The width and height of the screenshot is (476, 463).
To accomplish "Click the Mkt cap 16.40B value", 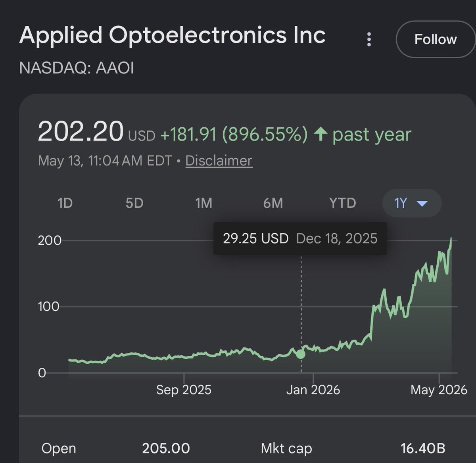I will pos(423,448).
